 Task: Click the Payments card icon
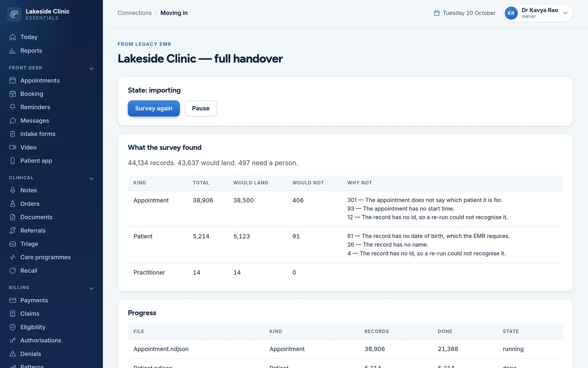tap(12, 300)
